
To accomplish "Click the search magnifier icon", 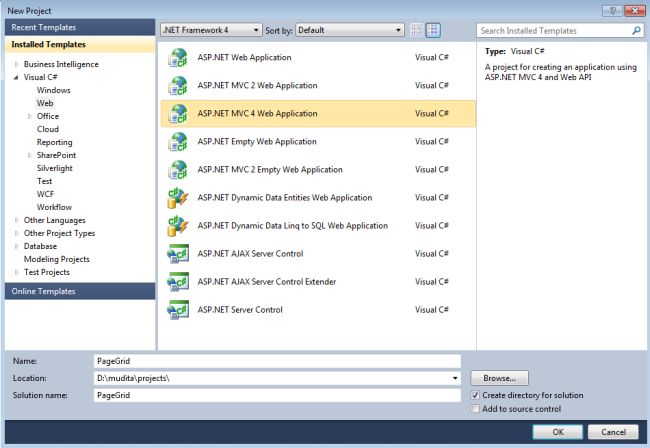I will [x=636, y=30].
